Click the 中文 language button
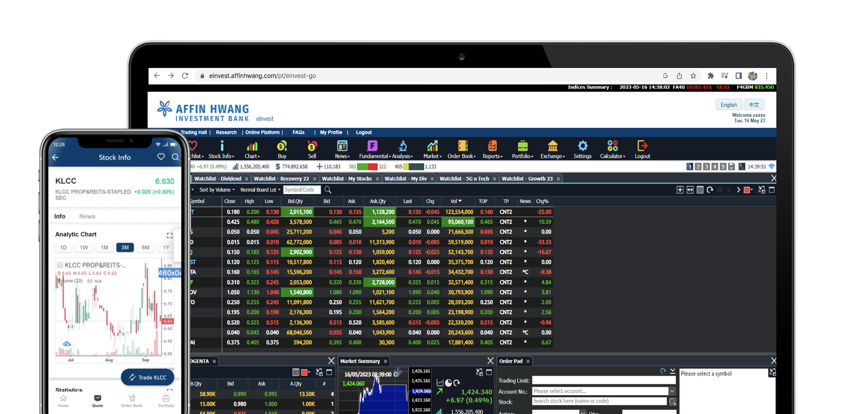The width and height of the screenshot is (868, 414). [754, 105]
